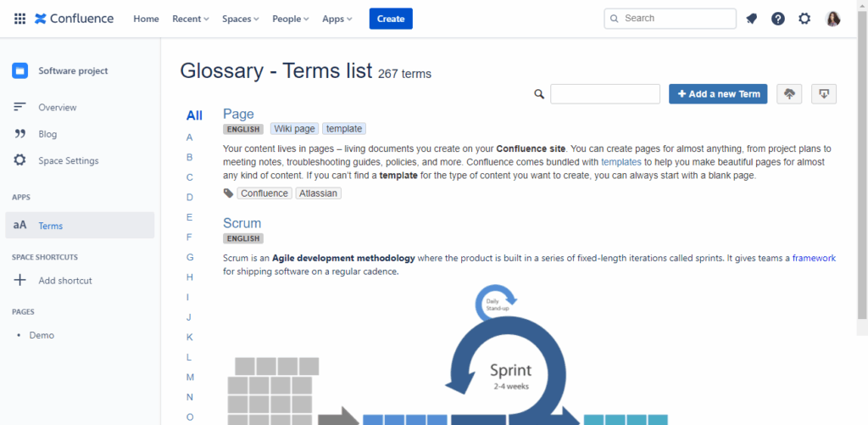Open the app switcher grid icon
The height and width of the screenshot is (425, 868).
click(19, 19)
